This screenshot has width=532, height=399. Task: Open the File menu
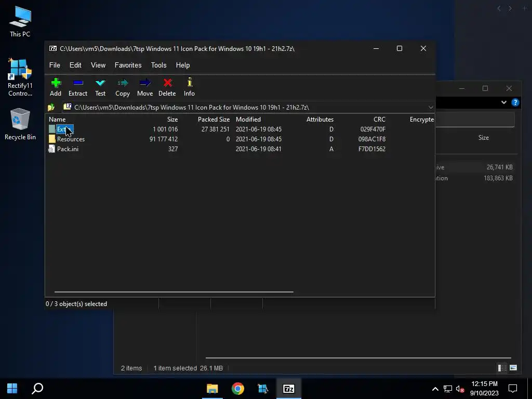(x=55, y=65)
